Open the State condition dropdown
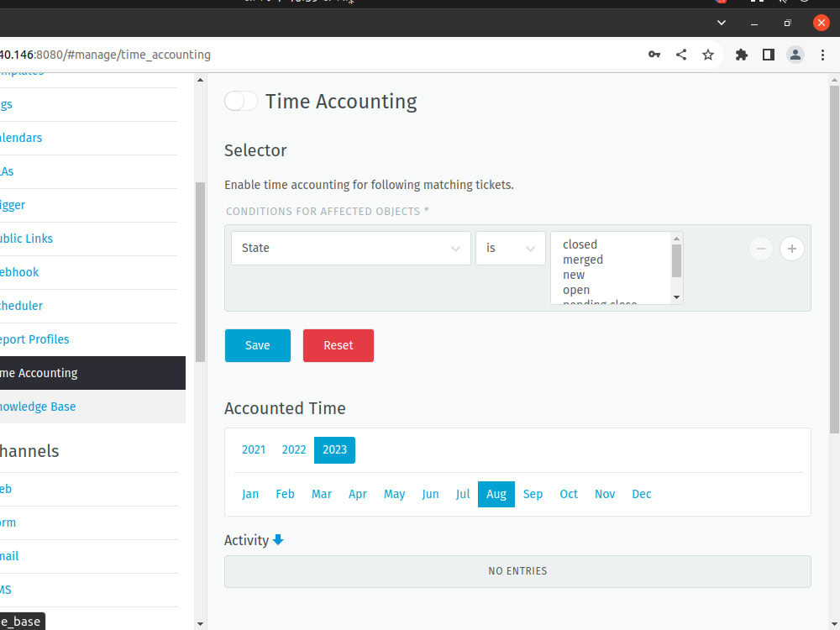 [x=350, y=248]
